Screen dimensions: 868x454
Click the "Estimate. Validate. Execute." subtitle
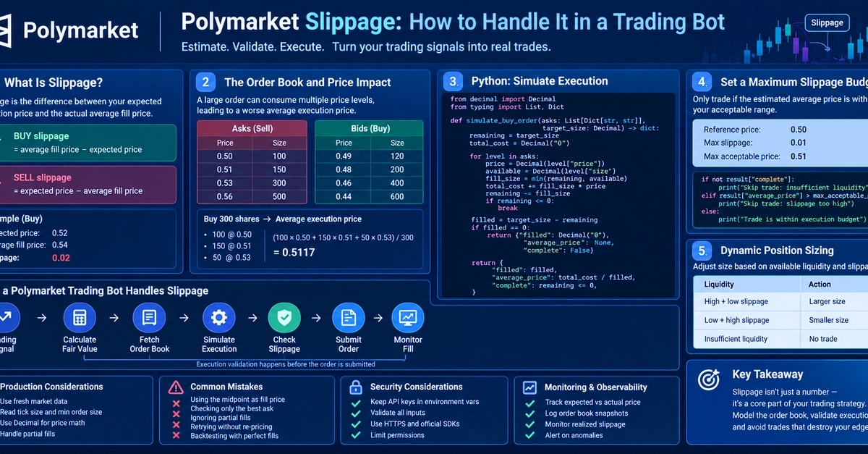pyautogui.click(x=253, y=47)
